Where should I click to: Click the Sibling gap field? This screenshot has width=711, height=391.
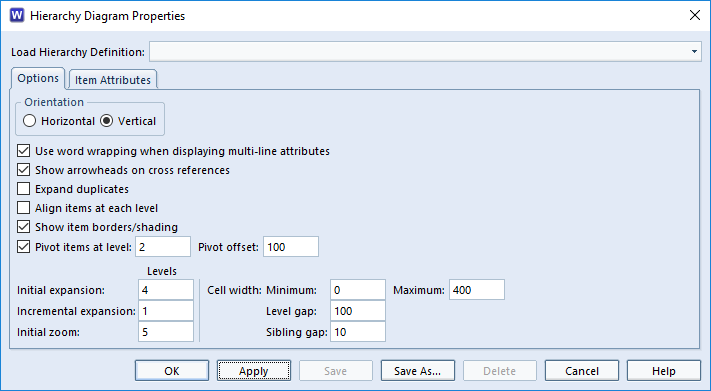click(x=358, y=332)
